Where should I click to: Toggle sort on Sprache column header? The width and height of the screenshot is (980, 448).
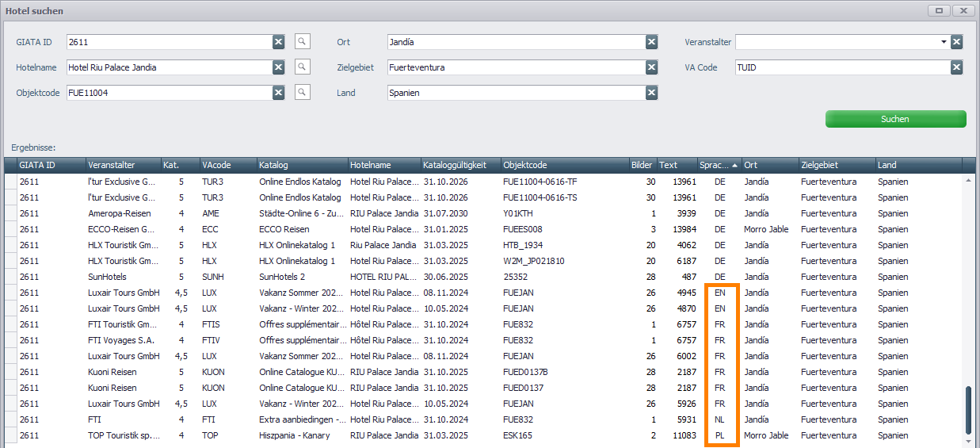coord(719,165)
